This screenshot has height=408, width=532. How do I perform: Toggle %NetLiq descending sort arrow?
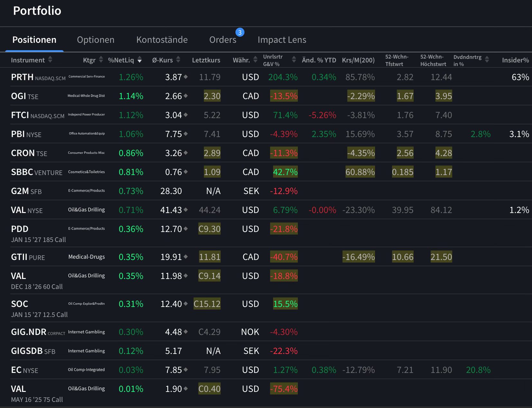tap(140, 60)
